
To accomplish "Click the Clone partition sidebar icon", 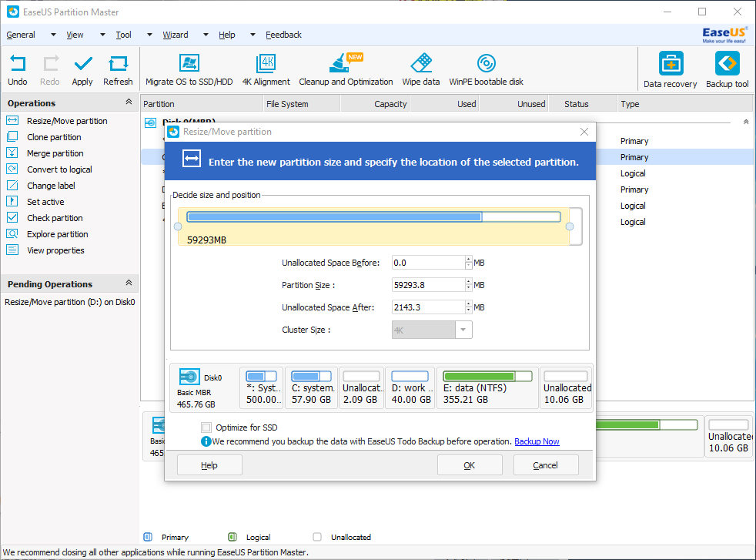I will click(12, 137).
